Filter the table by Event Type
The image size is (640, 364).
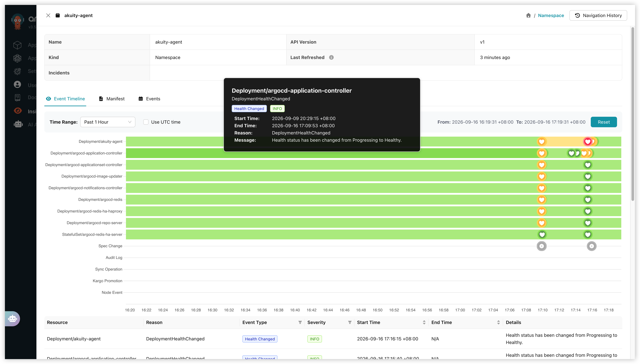[x=300, y=322]
